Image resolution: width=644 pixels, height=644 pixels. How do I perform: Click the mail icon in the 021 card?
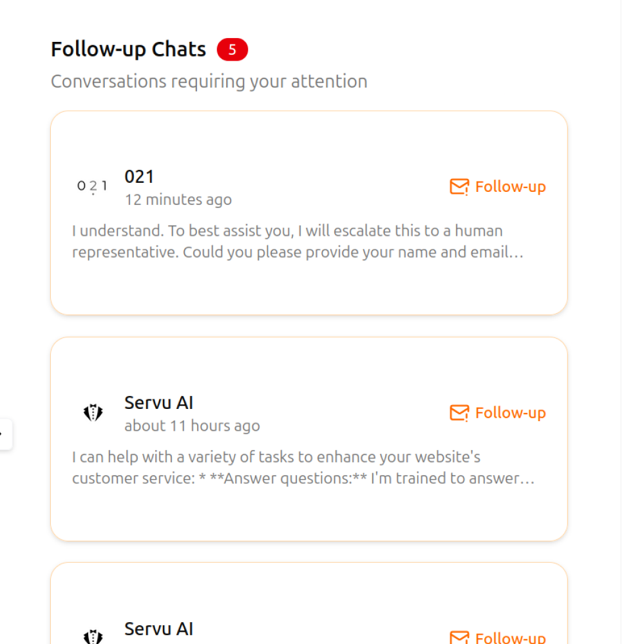pos(459,187)
